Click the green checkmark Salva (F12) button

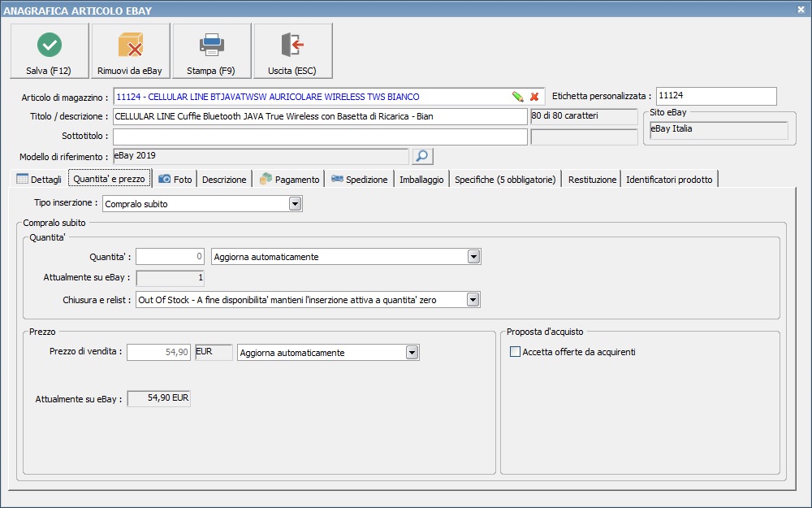50,50
